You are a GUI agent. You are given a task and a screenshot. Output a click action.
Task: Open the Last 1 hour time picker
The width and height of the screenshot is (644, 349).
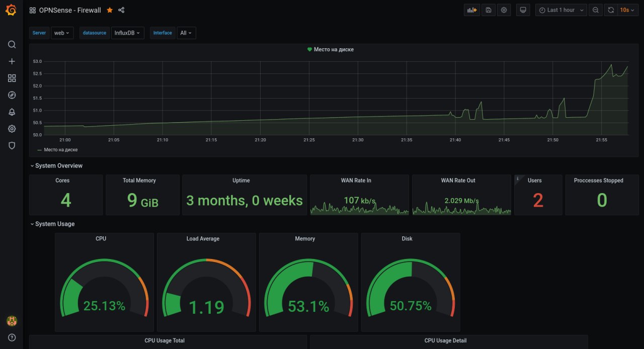click(561, 10)
